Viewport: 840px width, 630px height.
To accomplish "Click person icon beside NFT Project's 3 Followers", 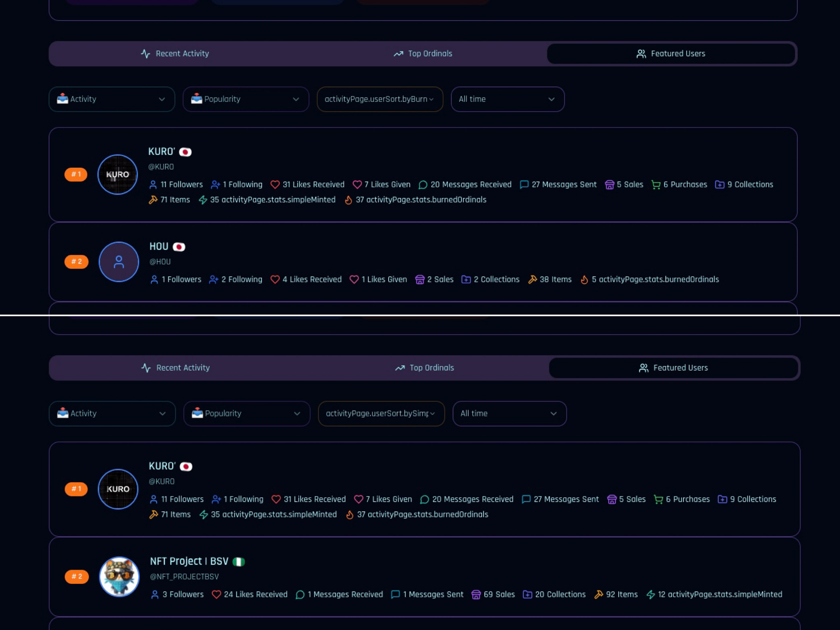I will tap(154, 594).
